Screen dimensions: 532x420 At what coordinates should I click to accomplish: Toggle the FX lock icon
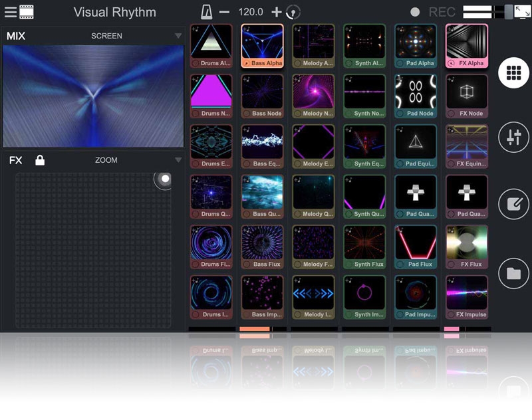click(40, 160)
